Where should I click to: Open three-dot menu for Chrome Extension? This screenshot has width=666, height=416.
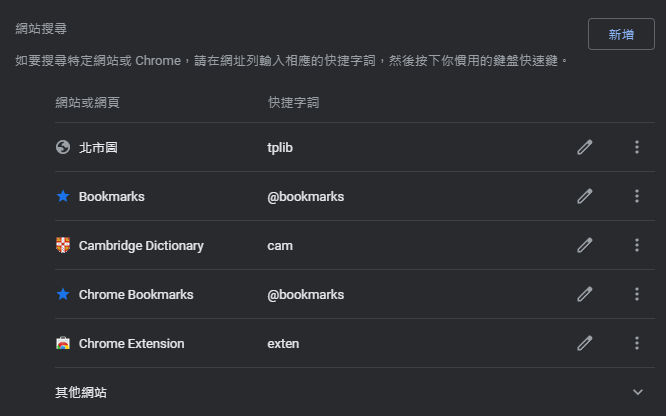coord(637,344)
